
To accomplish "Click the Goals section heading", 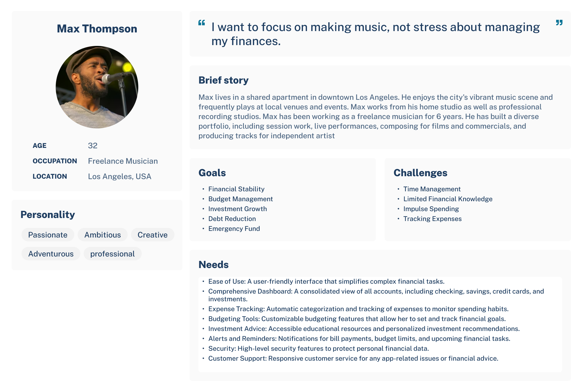I will (x=212, y=173).
